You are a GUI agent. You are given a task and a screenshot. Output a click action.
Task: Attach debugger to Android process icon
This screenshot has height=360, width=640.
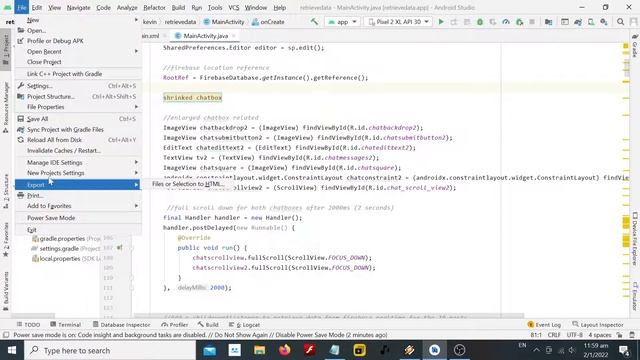(x=519, y=22)
